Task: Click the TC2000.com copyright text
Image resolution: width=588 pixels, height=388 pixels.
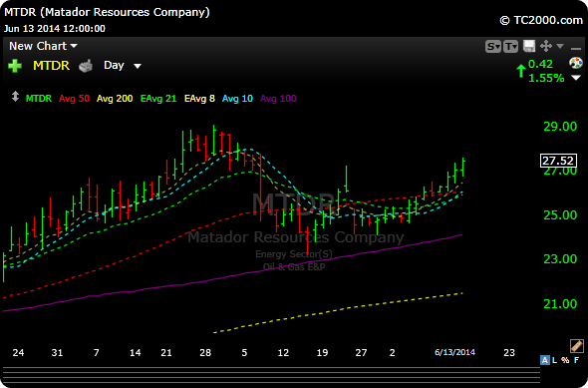Action: point(541,20)
